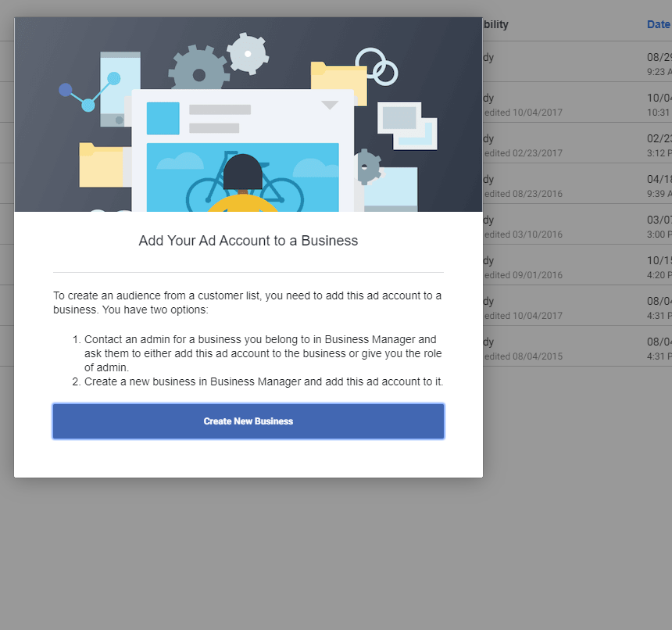
Task: Click the 9:23 time in background table
Action: coord(659,72)
